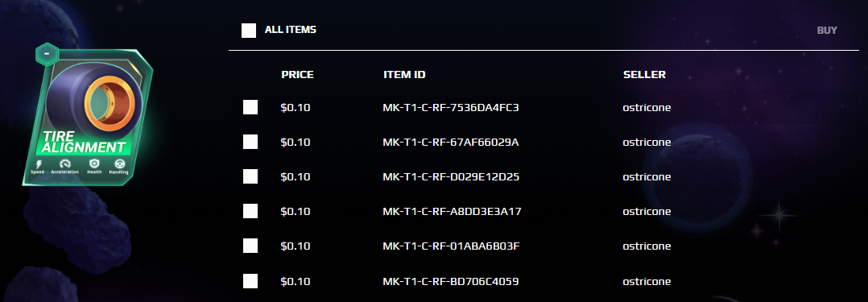Tick the checkbox for MK-T1-C-RF-A8DD3E3A17

point(250,211)
